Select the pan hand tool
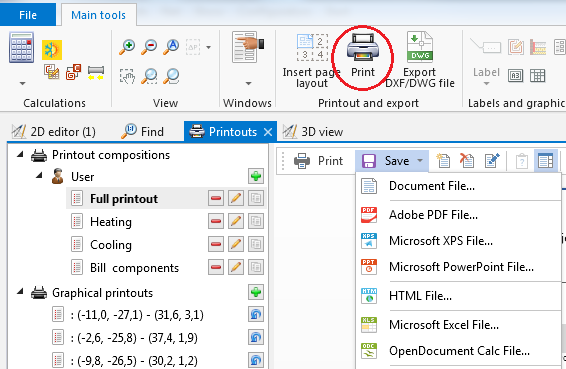Screen dimensions: 566x369 [127, 76]
